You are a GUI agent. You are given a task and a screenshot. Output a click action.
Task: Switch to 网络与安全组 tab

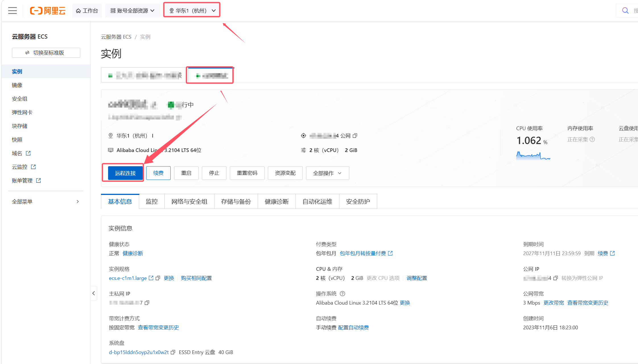(x=189, y=201)
